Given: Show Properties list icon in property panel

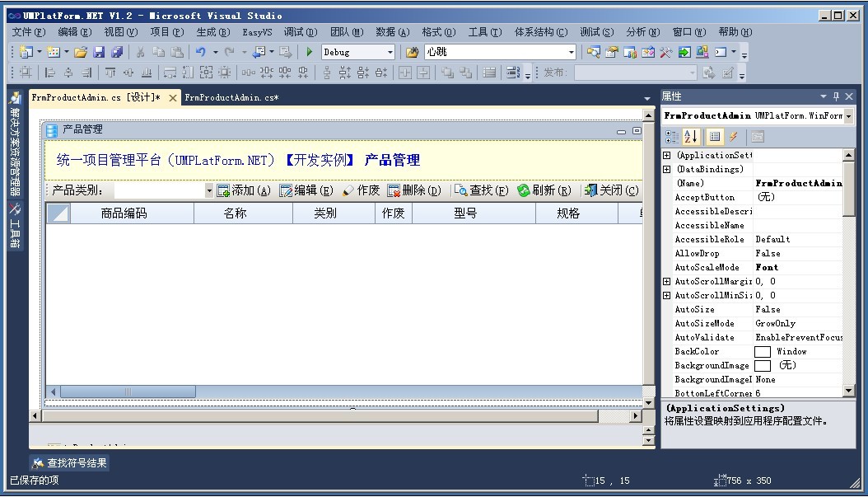Looking at the screenshot, I should (715, 137).
